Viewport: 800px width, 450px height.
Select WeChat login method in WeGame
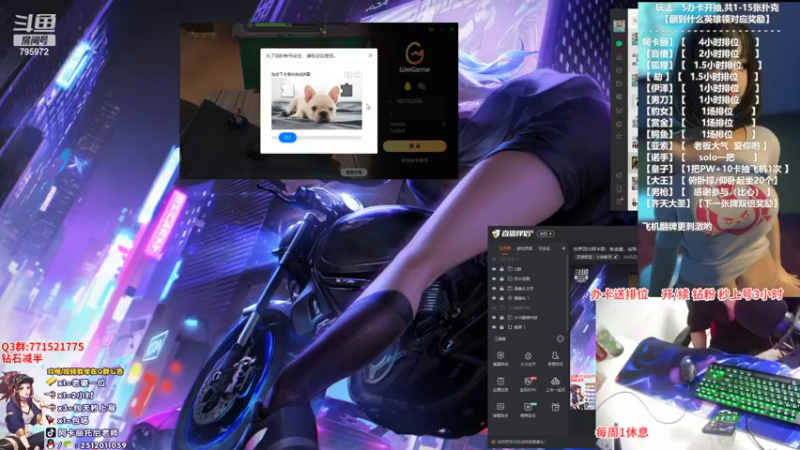click(x=422, y=86)
